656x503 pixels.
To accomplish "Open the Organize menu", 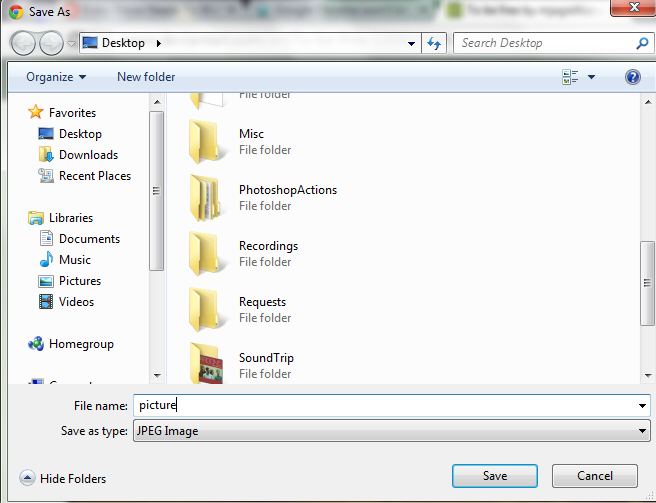I will pos(56,77).
